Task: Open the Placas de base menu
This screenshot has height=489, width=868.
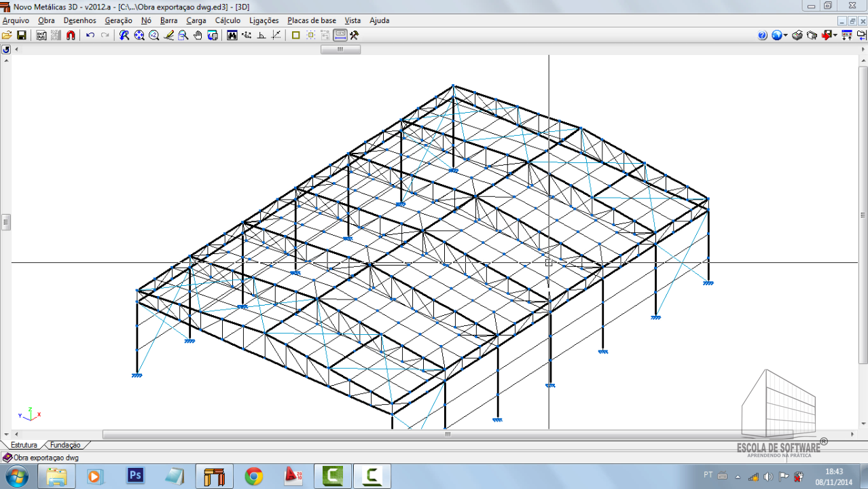Action: 311,20
